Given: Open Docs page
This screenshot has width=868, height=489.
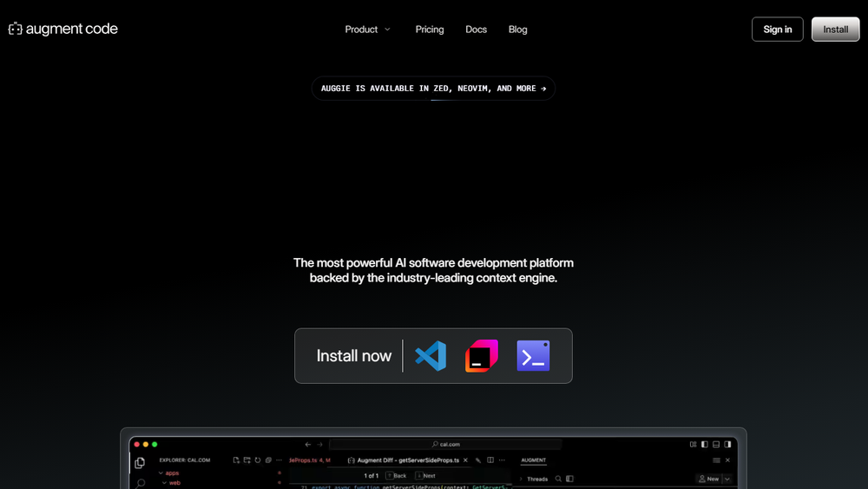Looking at the screenshot, I should (x=476, y=30).
